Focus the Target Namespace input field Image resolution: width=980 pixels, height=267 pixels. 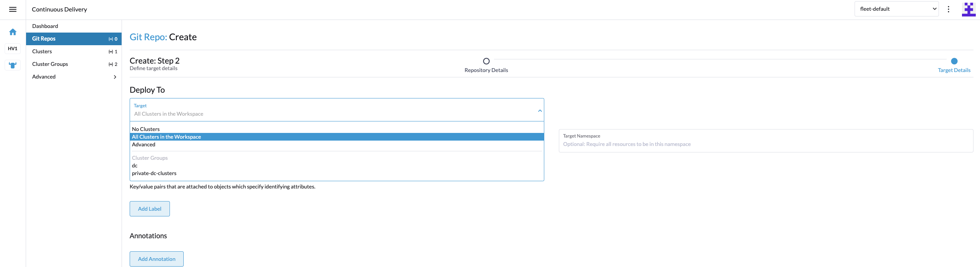(765, 144)
